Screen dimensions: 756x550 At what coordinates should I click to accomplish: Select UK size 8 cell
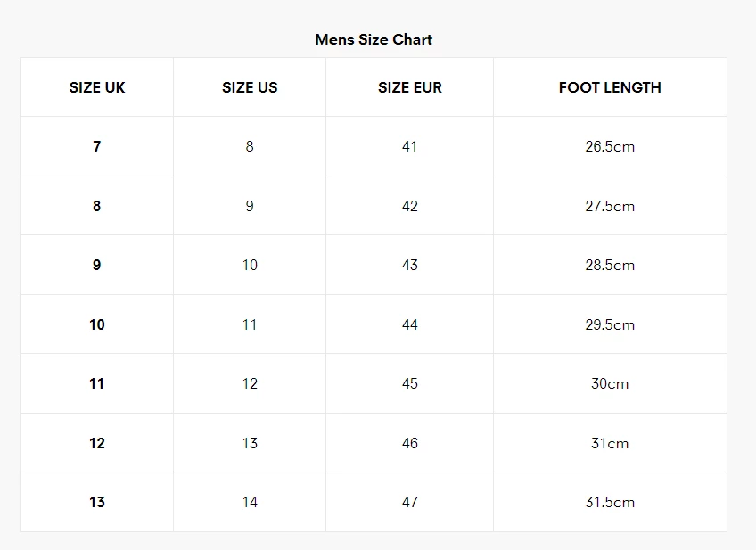[x=97, y=206]
